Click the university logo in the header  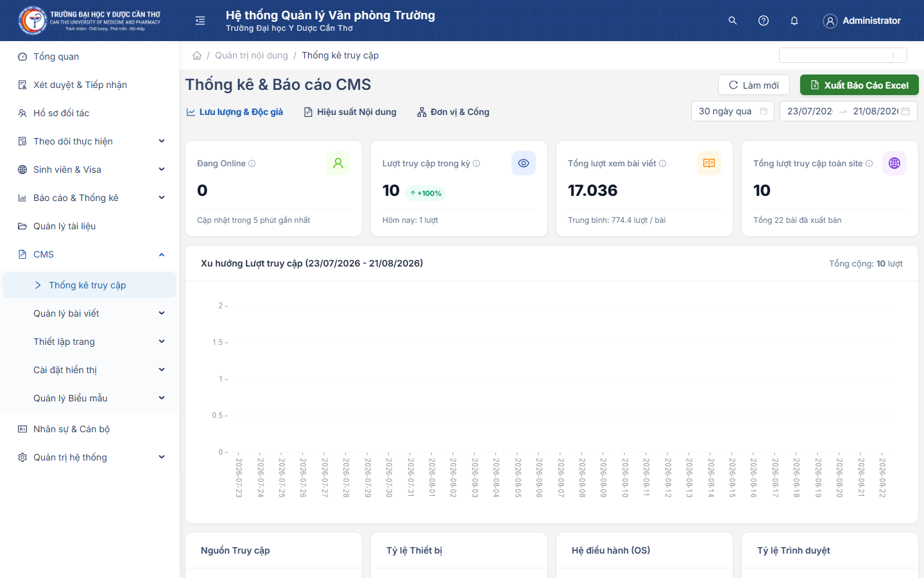(x=90, y=21)
